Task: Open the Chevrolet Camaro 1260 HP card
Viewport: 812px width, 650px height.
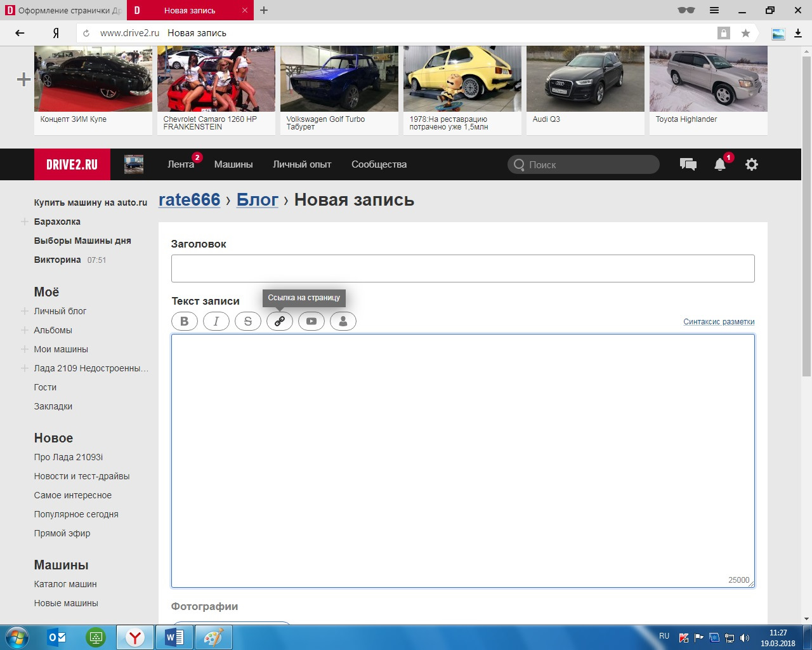Action: pyautogui.click(x=216, y=90)
